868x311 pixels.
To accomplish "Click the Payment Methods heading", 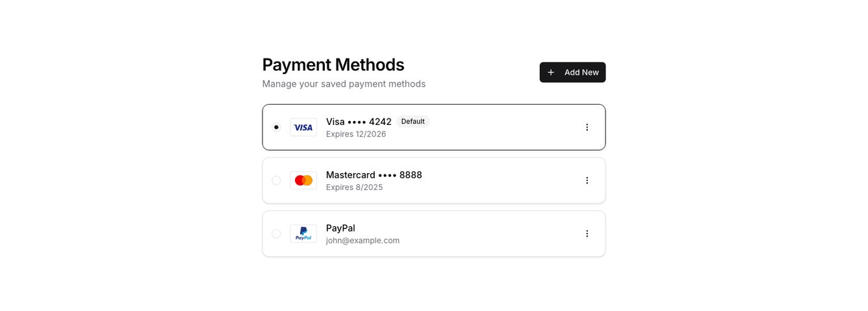I will 333,64.
